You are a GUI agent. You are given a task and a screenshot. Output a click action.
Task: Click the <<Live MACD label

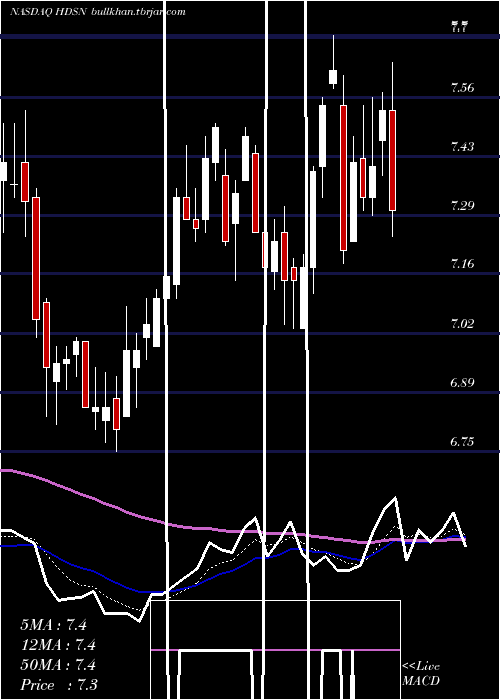click(421, 673)
